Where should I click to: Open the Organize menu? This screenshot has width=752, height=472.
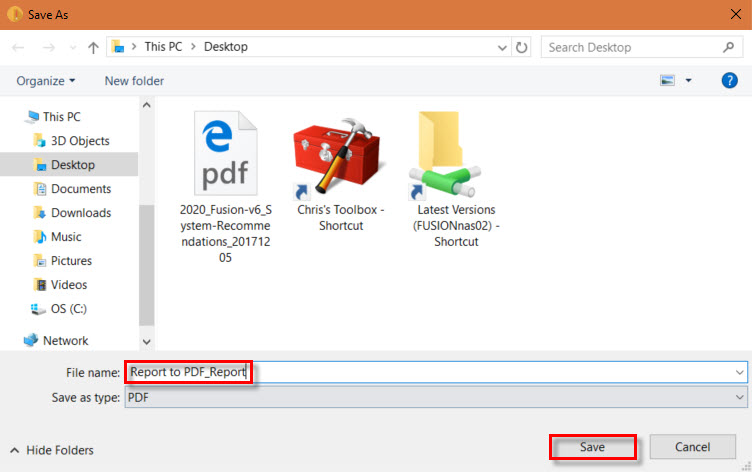[x=46, y=81]
